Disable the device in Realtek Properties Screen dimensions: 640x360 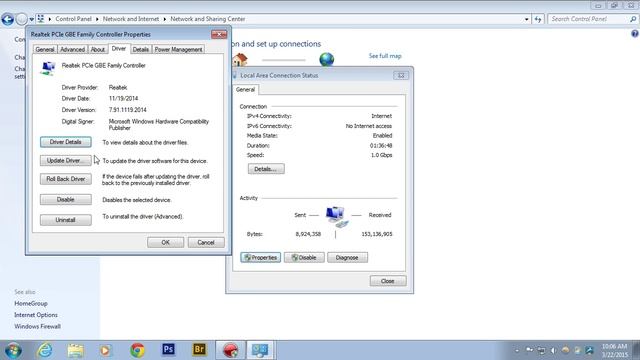(x=66, y=200)
